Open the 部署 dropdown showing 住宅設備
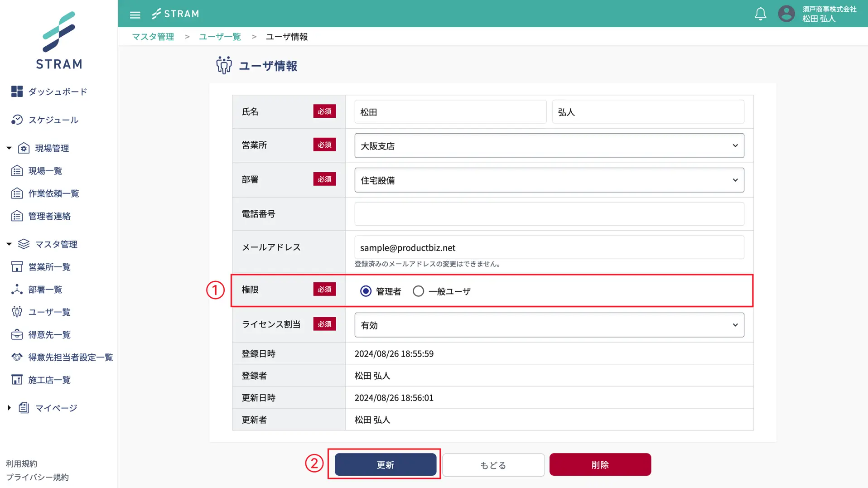The height and width of the screenshot is (488, 868). click(x=549, y=180)
